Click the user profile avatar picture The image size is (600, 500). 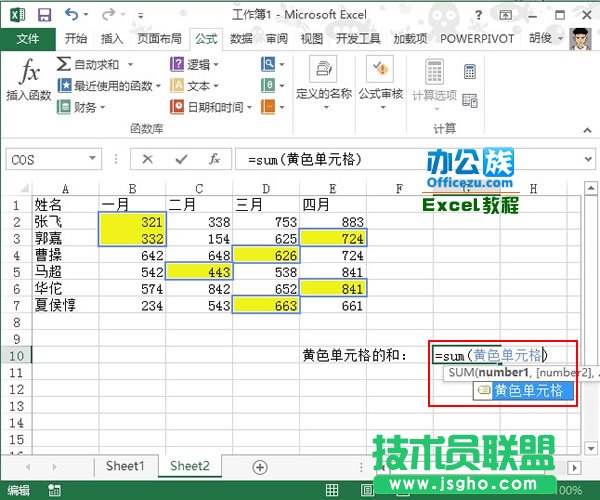click(580, 39)
